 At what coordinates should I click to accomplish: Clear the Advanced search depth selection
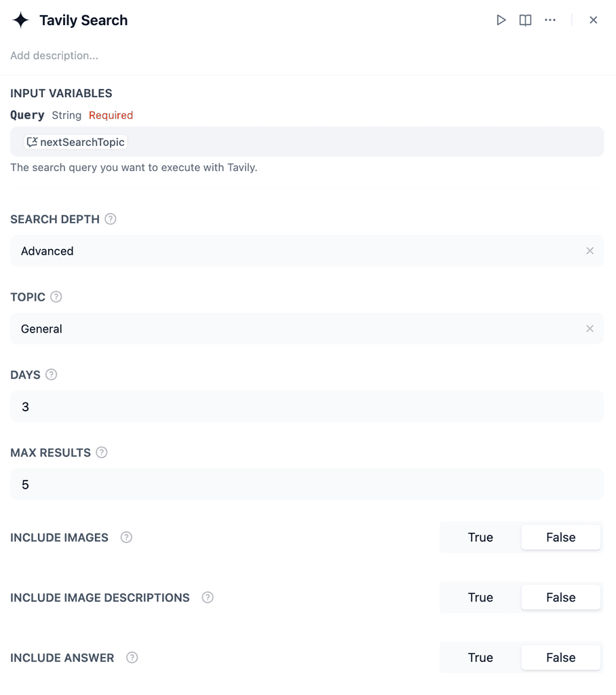click(x=590, y=250)
